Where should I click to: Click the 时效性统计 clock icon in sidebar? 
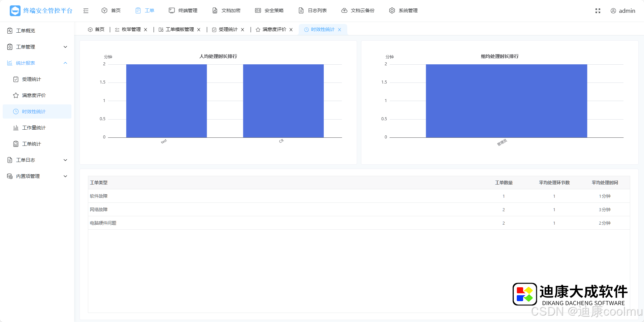16,111
